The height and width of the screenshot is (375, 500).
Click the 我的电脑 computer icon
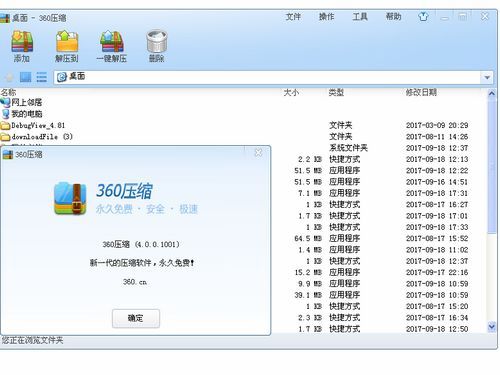[5, 114]
